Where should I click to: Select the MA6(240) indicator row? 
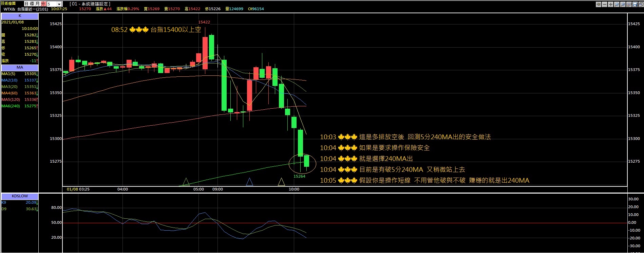point(20,106)
